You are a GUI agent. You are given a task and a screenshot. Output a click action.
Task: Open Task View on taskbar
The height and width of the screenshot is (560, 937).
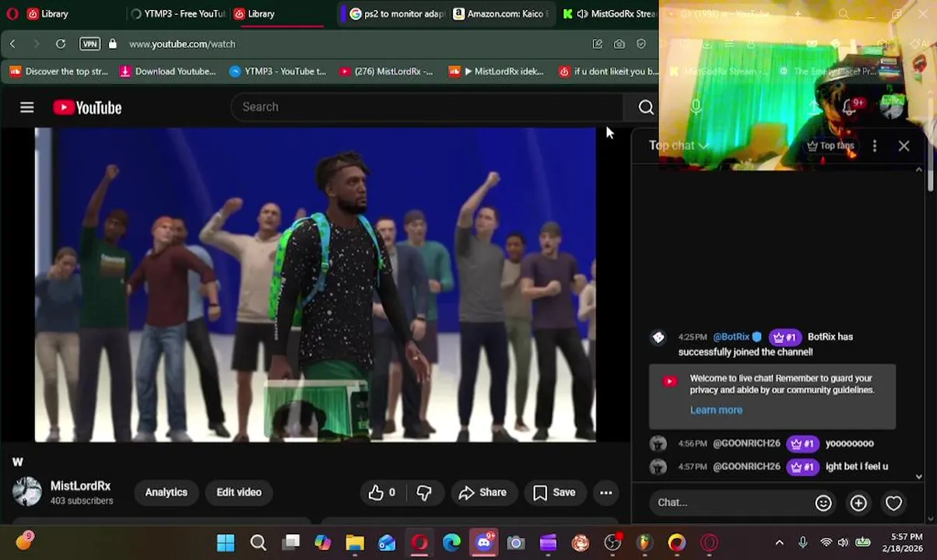(x=291, y=542)
